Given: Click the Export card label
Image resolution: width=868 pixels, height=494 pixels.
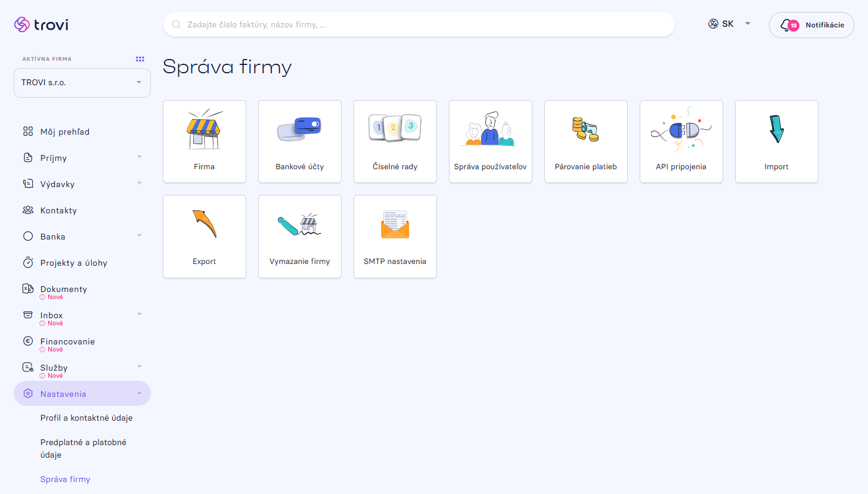Looking at the screenshot, I should pyautogui.click(x=204, y=262).
